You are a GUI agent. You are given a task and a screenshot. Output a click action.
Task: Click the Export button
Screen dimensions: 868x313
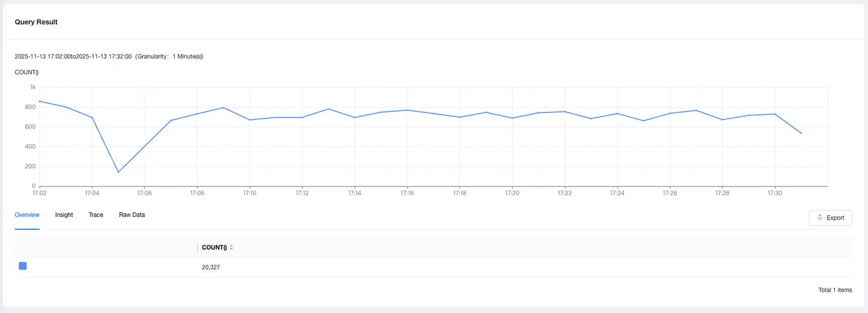tap(830, 218)
